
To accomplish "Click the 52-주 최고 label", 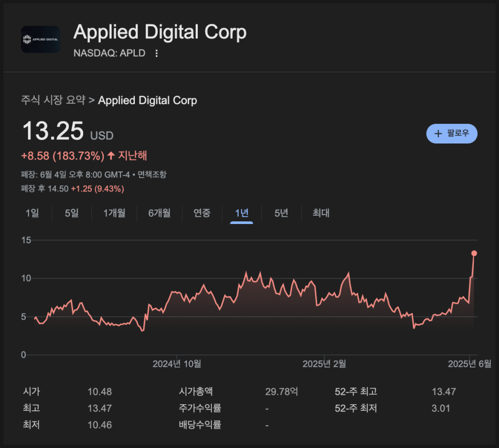I will (x=356, y=392).
